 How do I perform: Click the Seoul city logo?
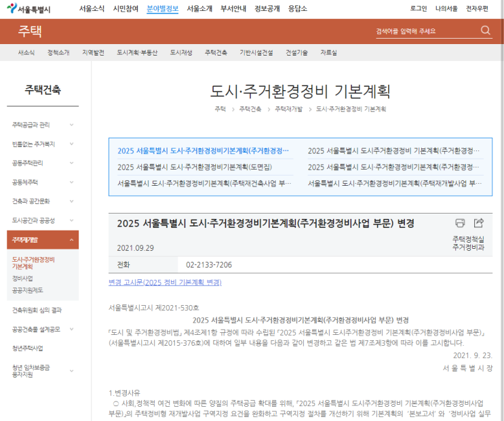29,8
